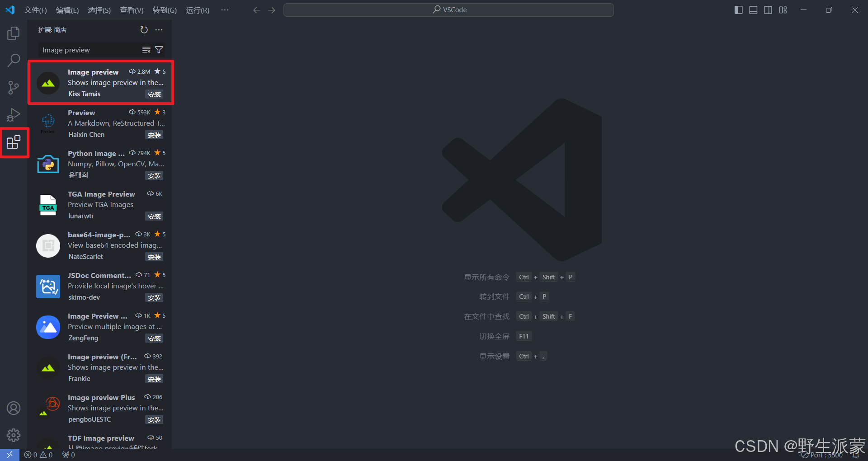Click the ports forwarded status item
Viewport: 868px width, 461px height.
click(x=69, y=455)
